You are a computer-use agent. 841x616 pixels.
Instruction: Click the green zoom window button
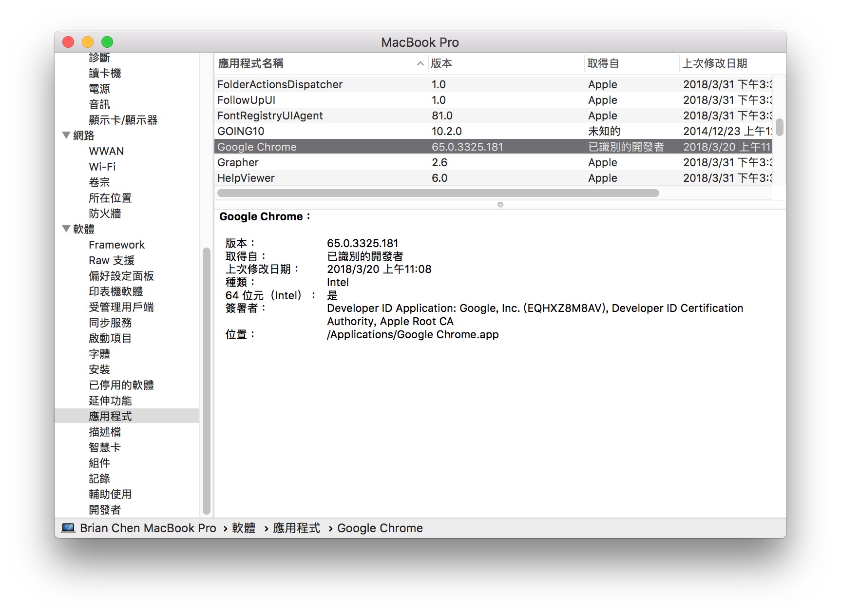(x=107, y=42)
